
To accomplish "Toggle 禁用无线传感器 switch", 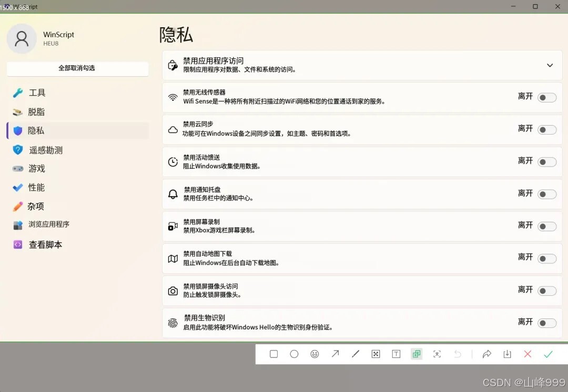I will tap(547, 97).
